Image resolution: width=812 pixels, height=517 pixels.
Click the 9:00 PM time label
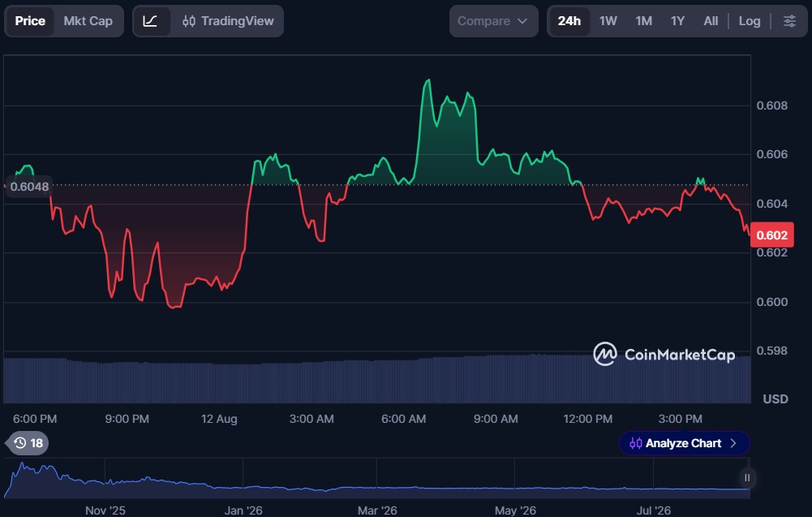(127, 419)
